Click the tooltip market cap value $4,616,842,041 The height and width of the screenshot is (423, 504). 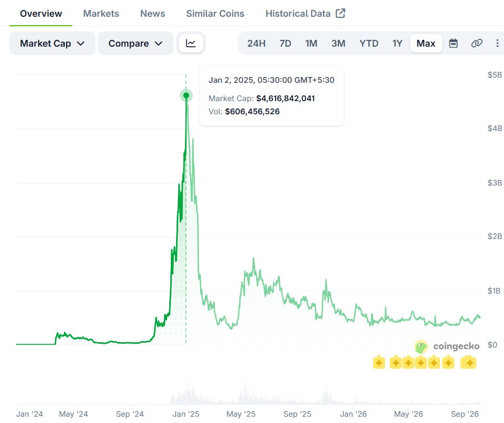[286, 99]
